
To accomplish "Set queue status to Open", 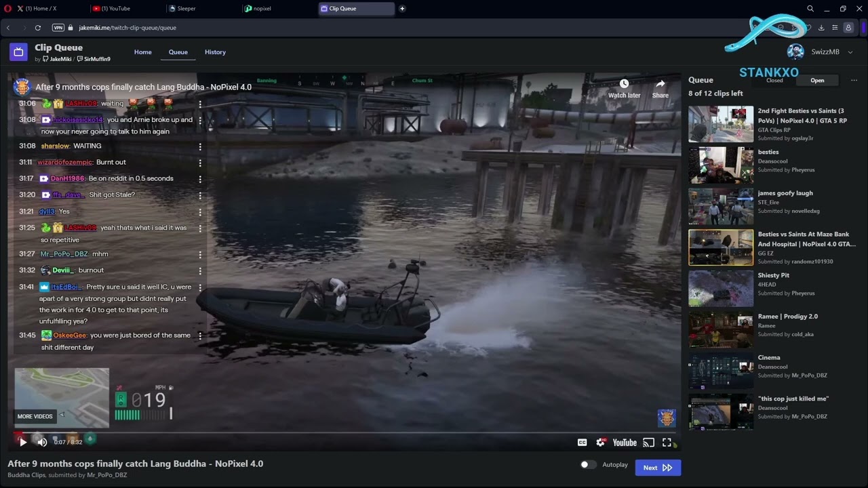I will [817, 80].
